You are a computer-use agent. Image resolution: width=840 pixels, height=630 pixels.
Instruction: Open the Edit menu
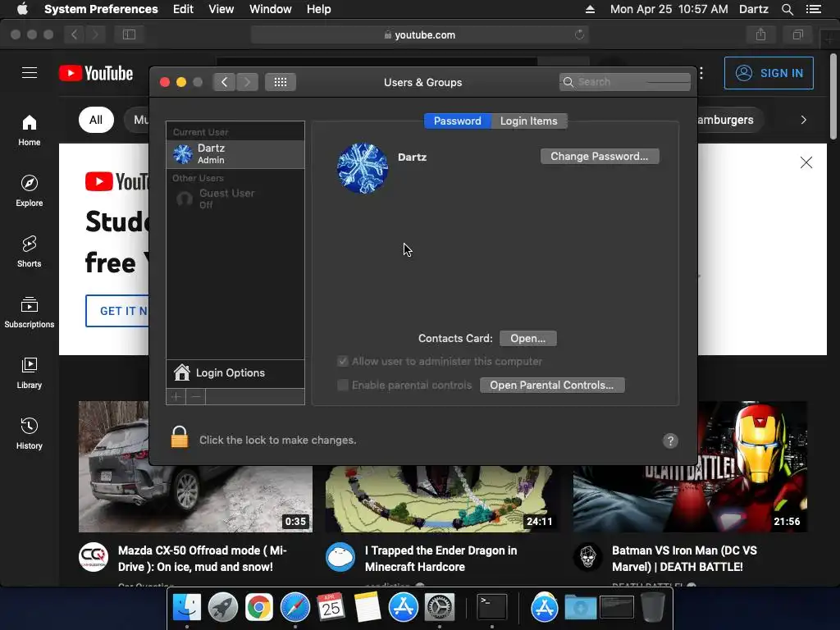(183, 9)
